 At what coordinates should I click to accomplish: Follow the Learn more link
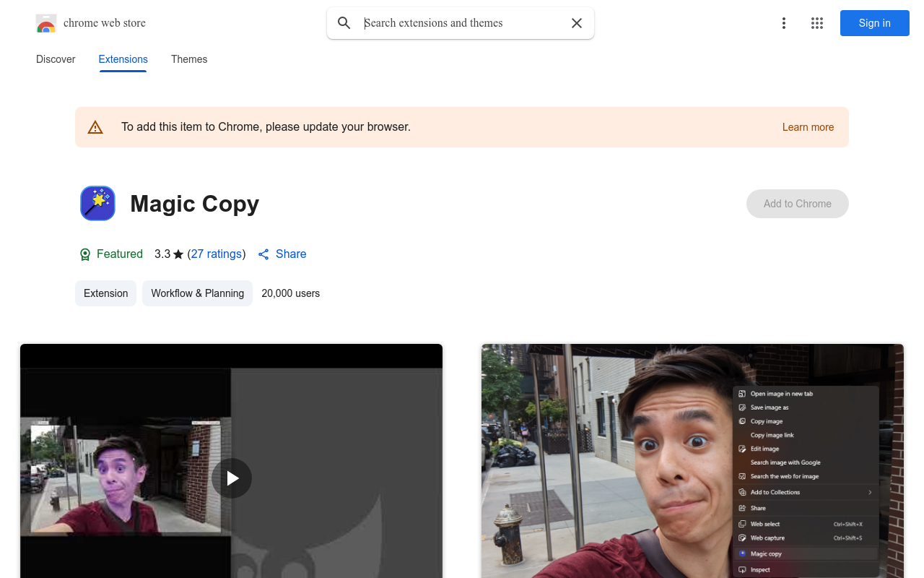click(808, 127)
